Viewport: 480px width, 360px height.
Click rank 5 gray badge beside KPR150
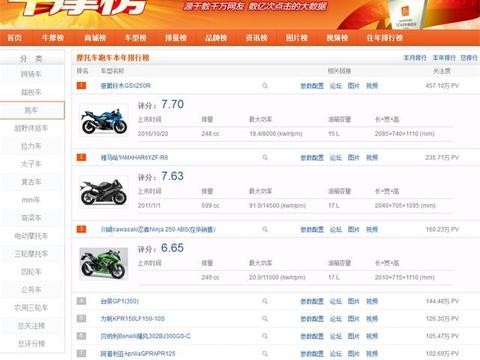click(81, 319)
